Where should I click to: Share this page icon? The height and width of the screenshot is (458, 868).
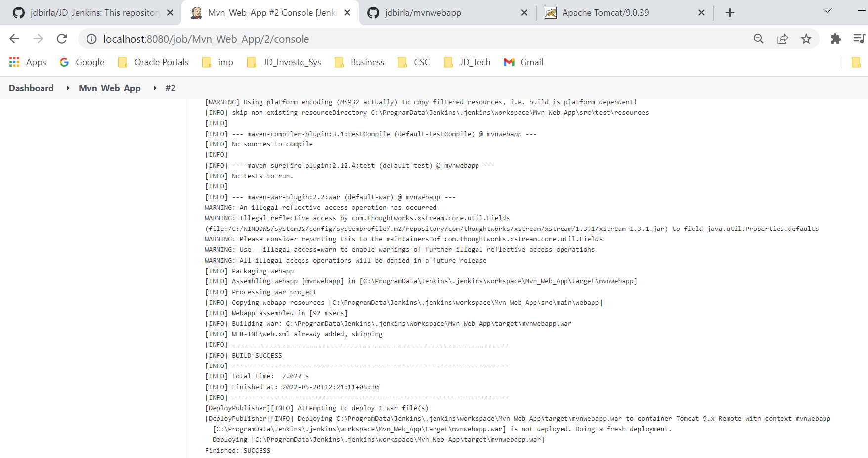point(782,39)
